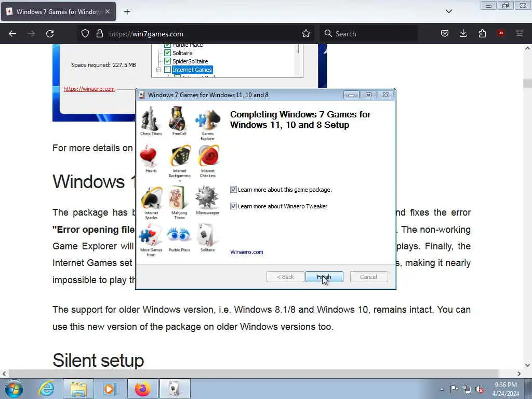Click the Internet Checkers icon
Image resolution: width=532 pixels, height=399 pixels.
pyautogui.click(x=208, y=156)
